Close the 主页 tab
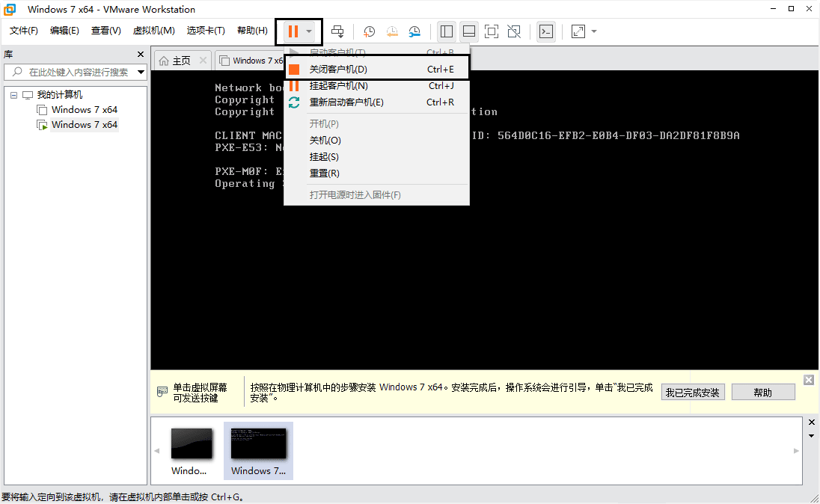Viewport: 820px width, 504px height. (203, 61)
